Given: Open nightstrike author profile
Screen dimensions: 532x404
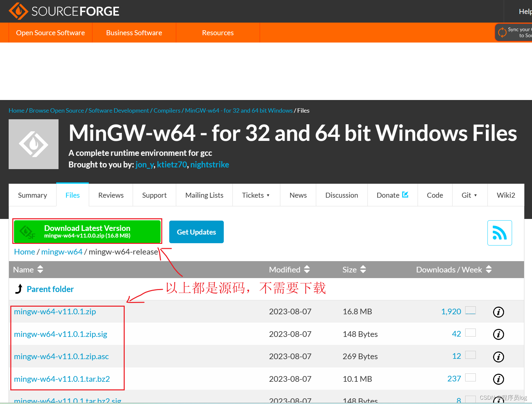Looking at the screenshot, I should pos(209,165).
